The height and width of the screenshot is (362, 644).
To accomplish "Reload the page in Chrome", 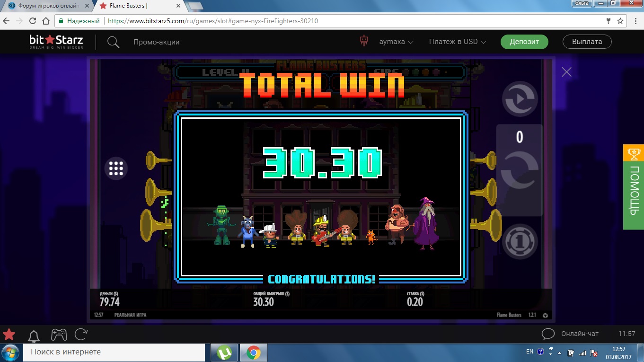I will click(33, 21).
